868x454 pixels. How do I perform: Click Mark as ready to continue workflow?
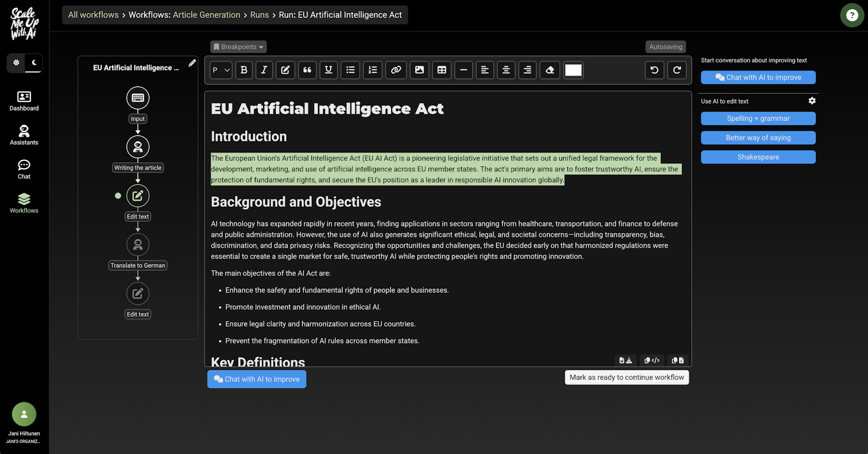(627, 378)
